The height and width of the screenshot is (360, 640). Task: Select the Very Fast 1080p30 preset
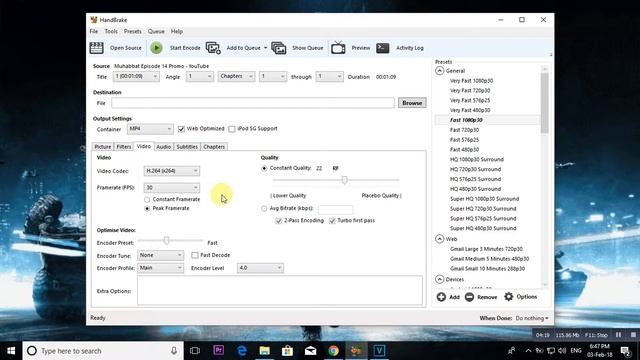(x=471, y=81)
